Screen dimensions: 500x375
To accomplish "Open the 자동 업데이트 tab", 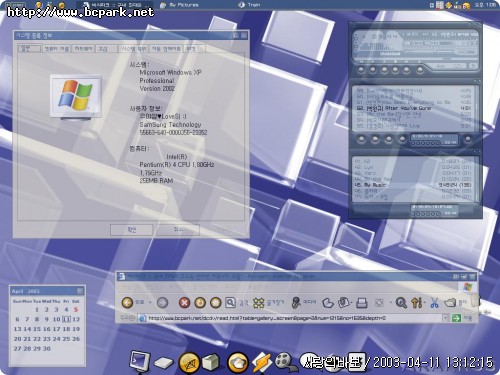I will tap(166, 49).
